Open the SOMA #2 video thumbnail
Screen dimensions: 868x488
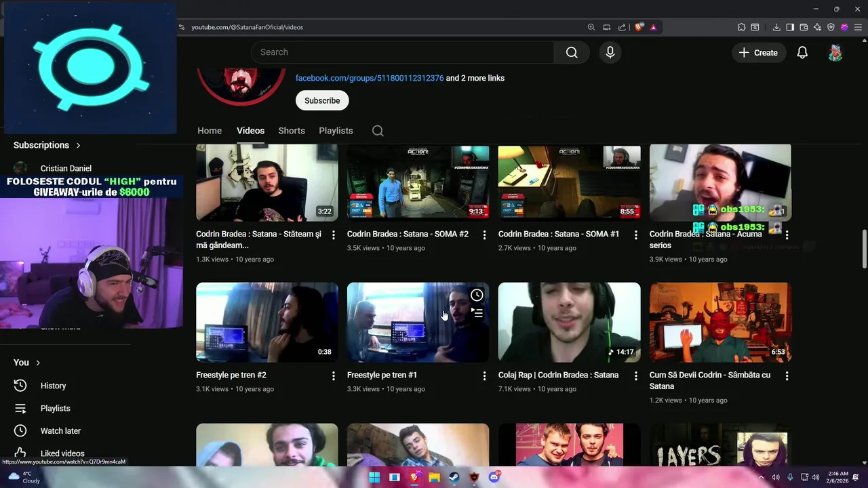click(418, 182)
